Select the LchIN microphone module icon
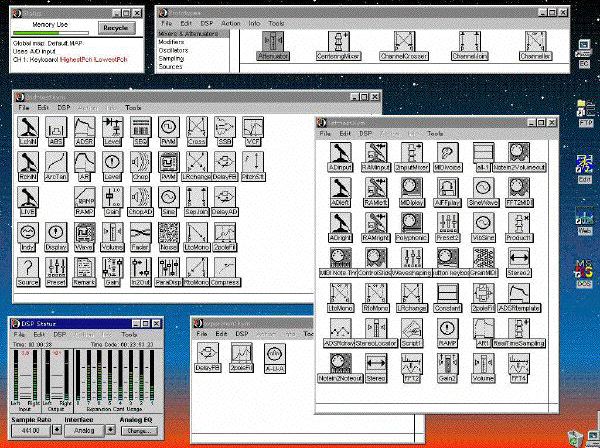Screen dimensions: 600x448 point(28,131)
